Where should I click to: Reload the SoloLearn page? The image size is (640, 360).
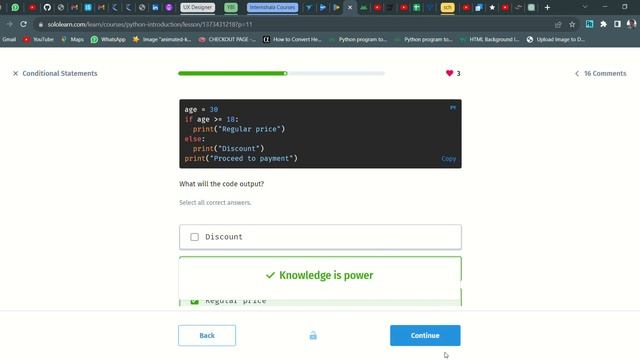tap(24, 24)
